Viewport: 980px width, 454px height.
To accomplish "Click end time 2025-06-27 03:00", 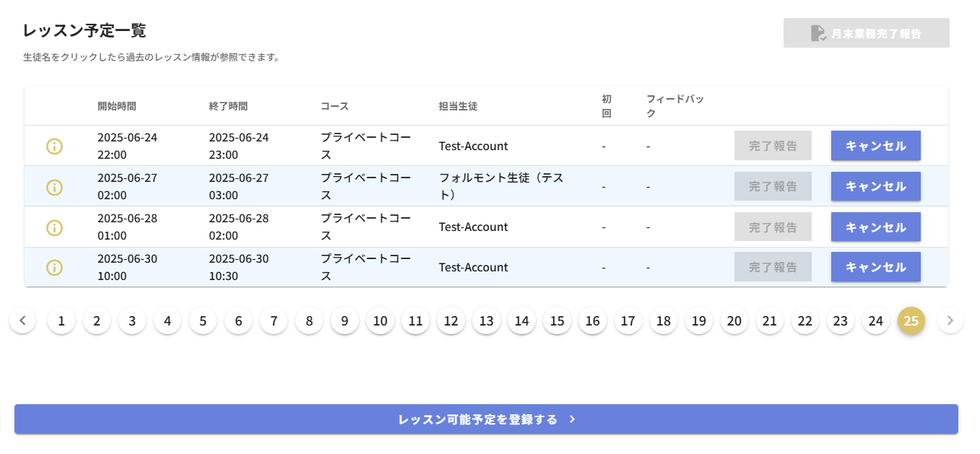I will click(x=238, y=186).
